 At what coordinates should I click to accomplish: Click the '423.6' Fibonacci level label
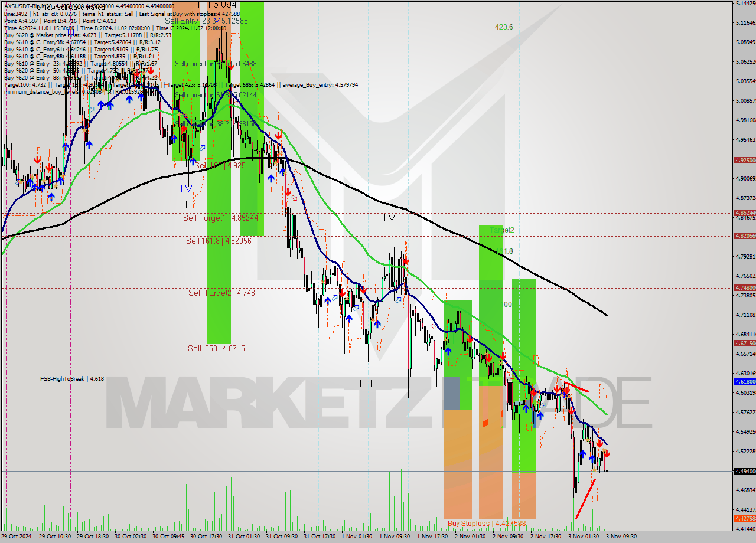click(504, 27)
